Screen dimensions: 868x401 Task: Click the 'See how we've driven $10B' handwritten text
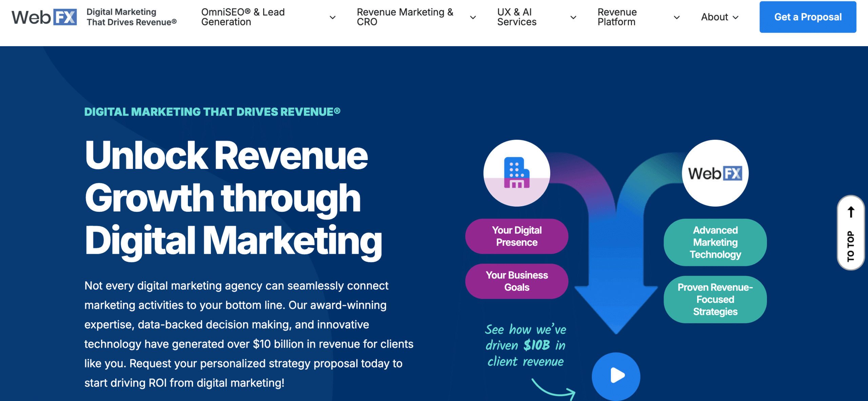point(526,345)
